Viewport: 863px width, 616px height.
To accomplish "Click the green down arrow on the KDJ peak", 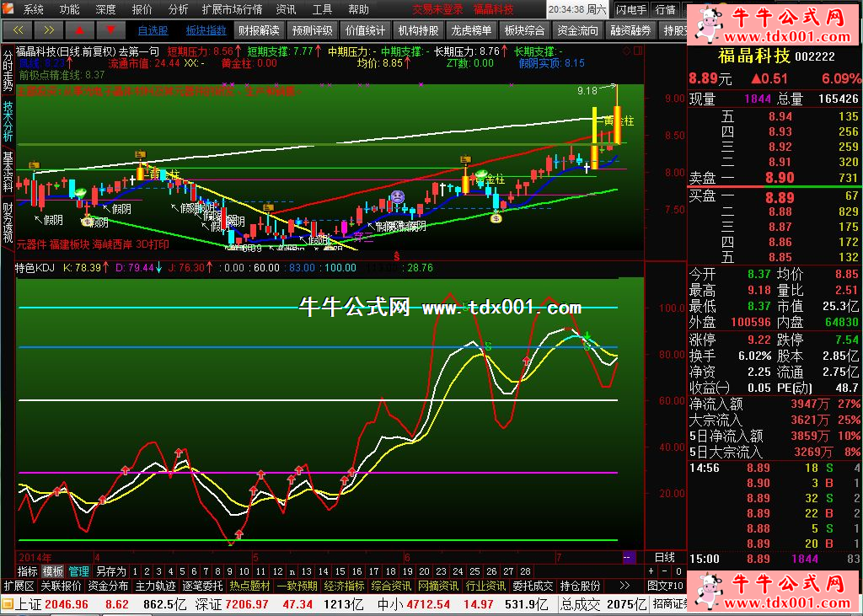I will (x=587, y=335).
